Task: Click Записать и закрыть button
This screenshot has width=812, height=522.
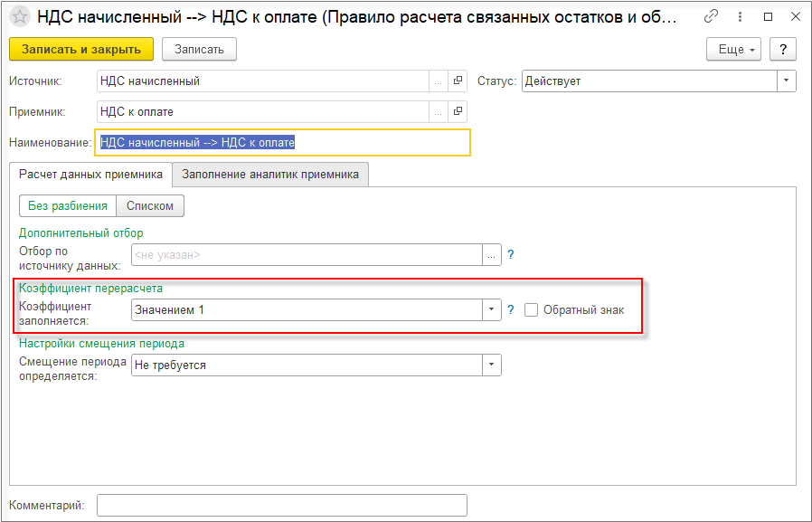Action: click(x=81, y=49)
